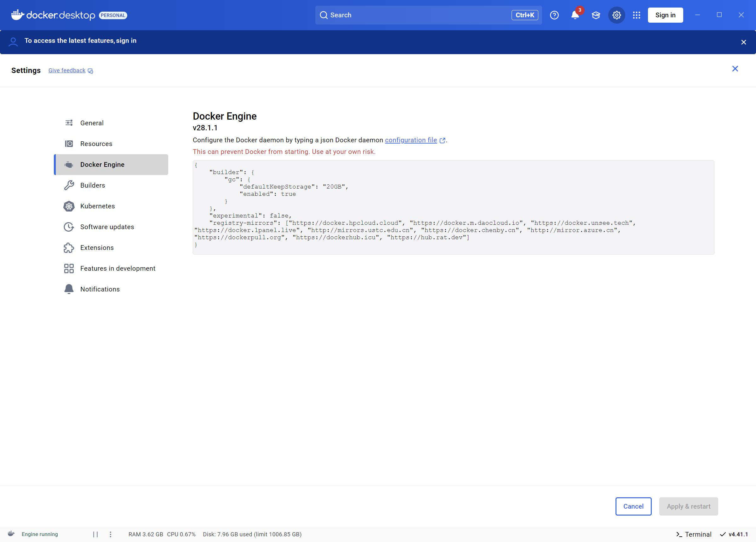Click the Cancel button
Image resolution: width=756 pixels, height=542 pixels.
(x=633, y=506)
